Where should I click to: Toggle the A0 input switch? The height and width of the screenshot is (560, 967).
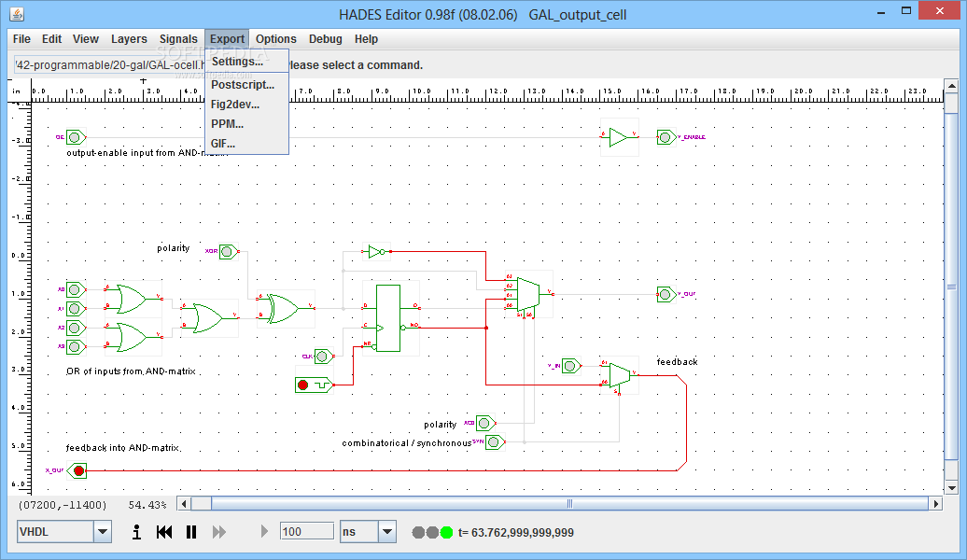pyautogui.click(x=76, y=289)
